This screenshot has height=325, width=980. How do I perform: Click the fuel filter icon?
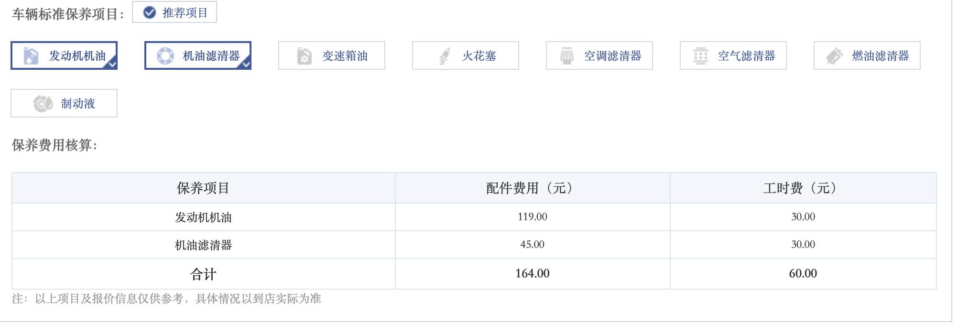coord(834,56)
